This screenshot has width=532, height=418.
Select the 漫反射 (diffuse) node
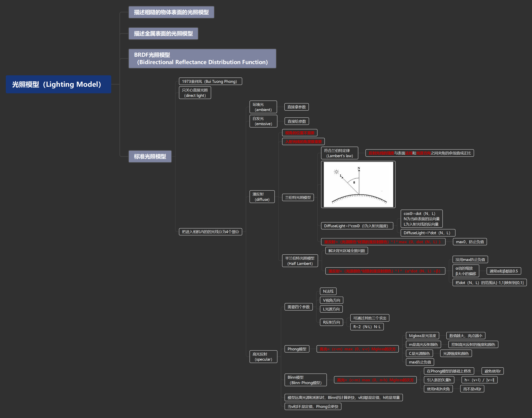pyautogui.click(x=262, y=197)
